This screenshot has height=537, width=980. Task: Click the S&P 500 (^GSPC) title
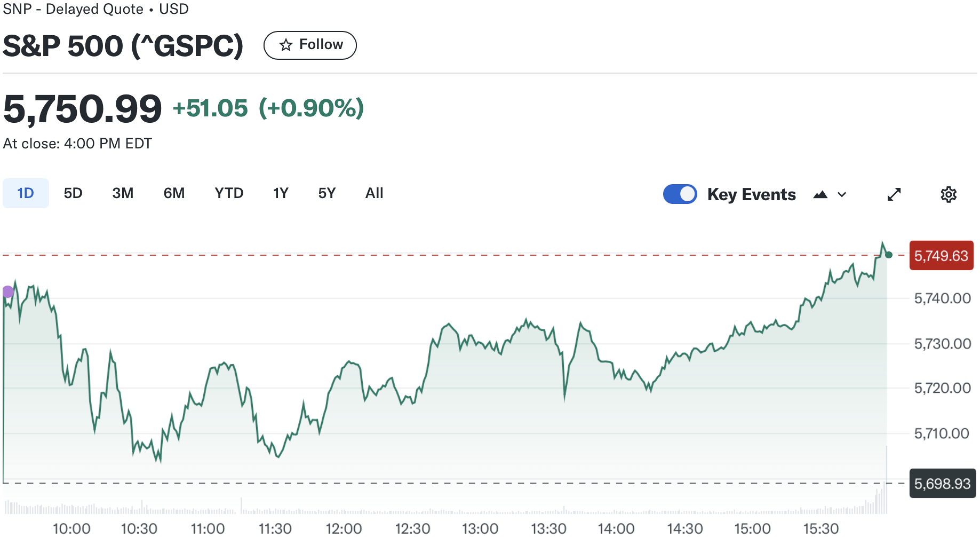point(123,46)
